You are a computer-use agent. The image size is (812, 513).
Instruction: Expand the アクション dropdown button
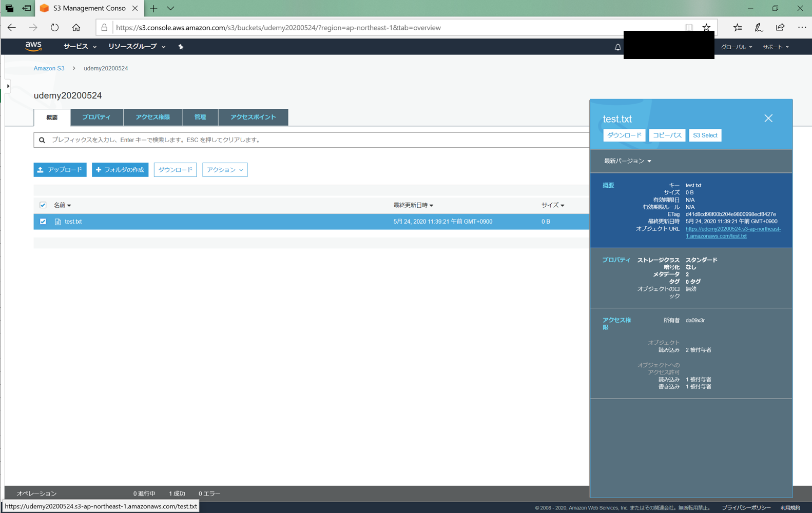[225, 170]
